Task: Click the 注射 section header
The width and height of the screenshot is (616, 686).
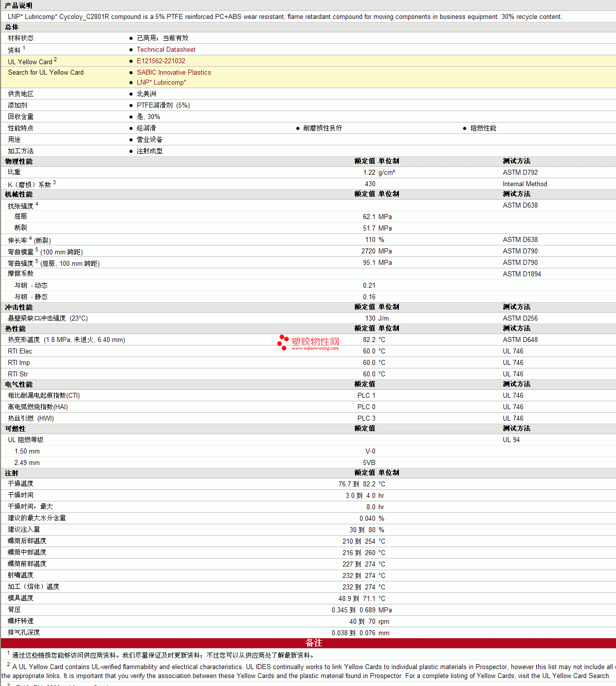Action: [x=12, y=473]
